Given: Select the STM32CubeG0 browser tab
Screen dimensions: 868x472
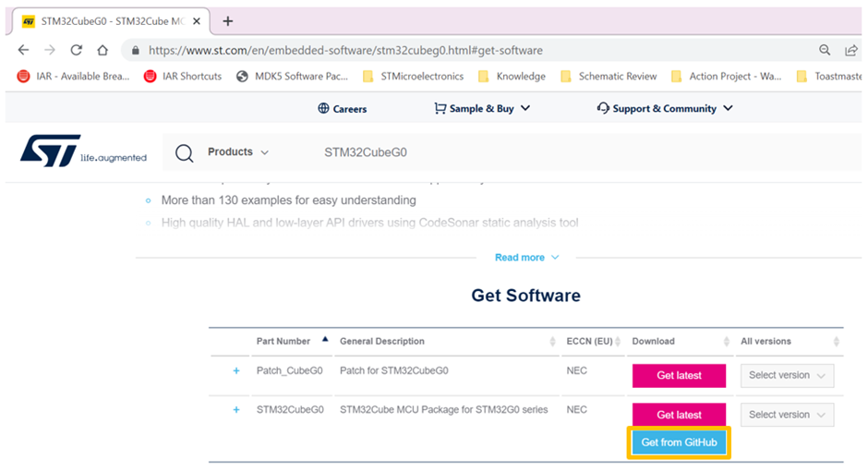Looking at the screenshot, I should click(111, 21).
